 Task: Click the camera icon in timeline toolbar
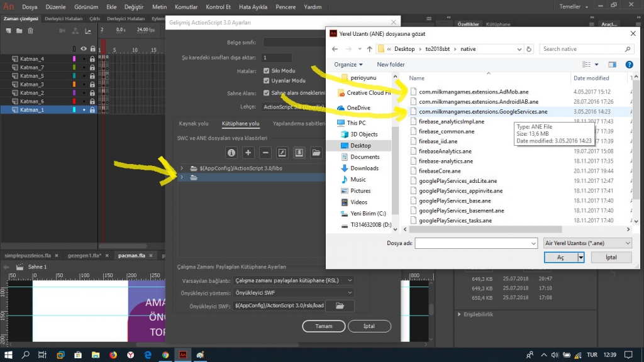(x=62, y=31)
